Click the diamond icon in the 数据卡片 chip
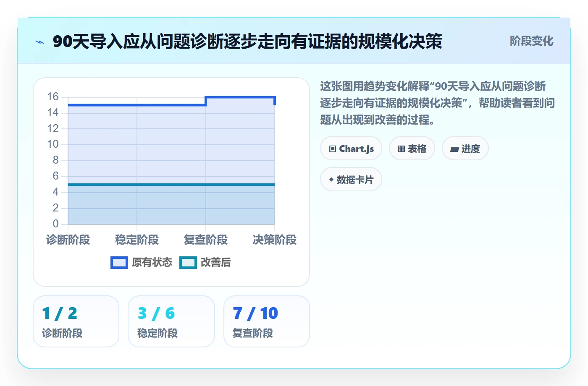Screen dimensions: 588x386 coord(331,180)
